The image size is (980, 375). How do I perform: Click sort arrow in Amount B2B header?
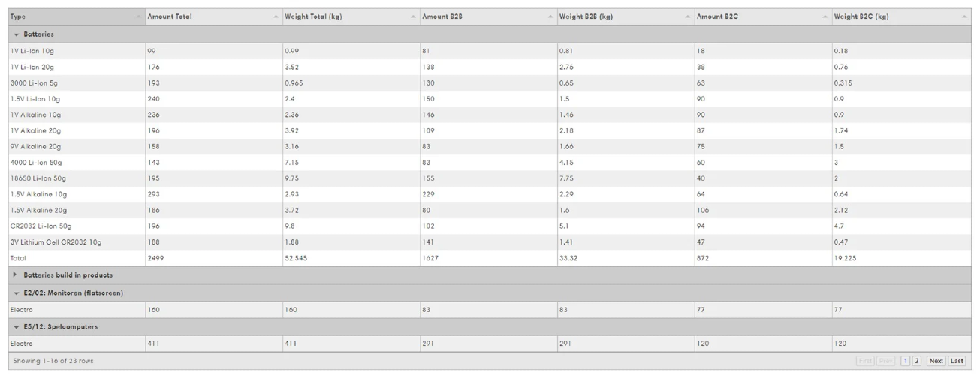(x=550, y=16)
